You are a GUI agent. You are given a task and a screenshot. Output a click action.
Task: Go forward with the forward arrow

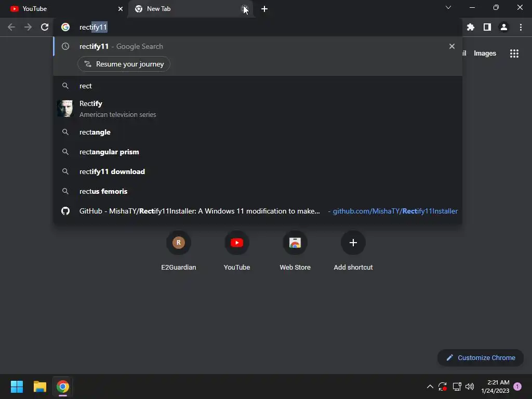pos(28,27)
